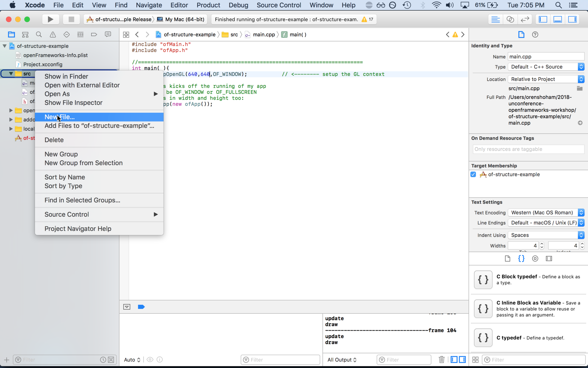Viewport: 588px width, 368px height.
Task: Click the Name field showing main.cpp
Action: (x=546, y=57)
